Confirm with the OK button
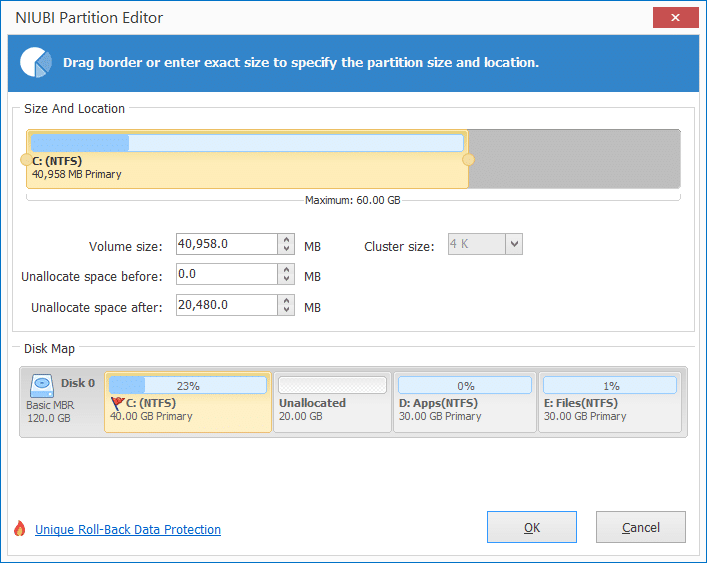The image size is (707, 563). (x=532, y=527)
